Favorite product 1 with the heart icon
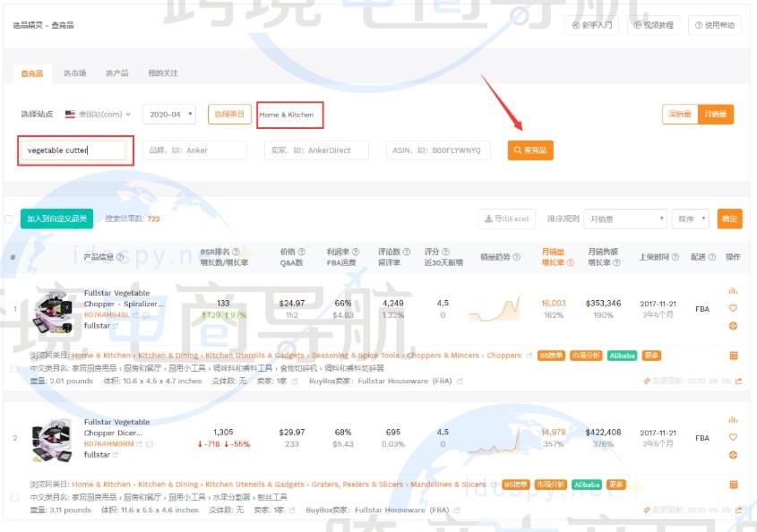 (733, 308)
